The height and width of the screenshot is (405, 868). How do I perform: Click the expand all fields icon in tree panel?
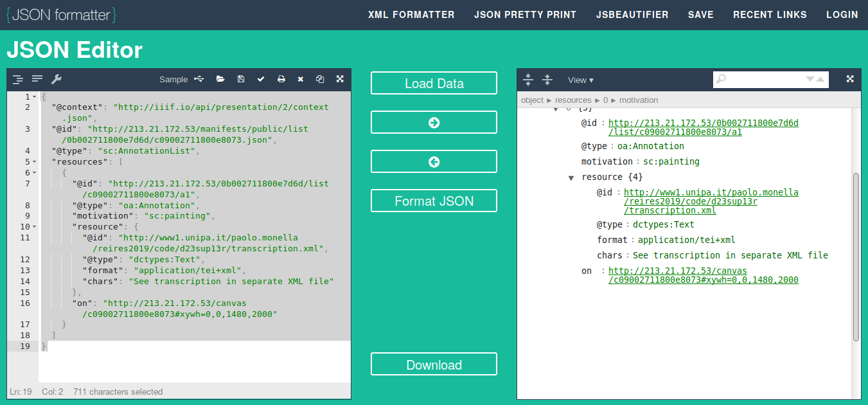tap(528, 80)
